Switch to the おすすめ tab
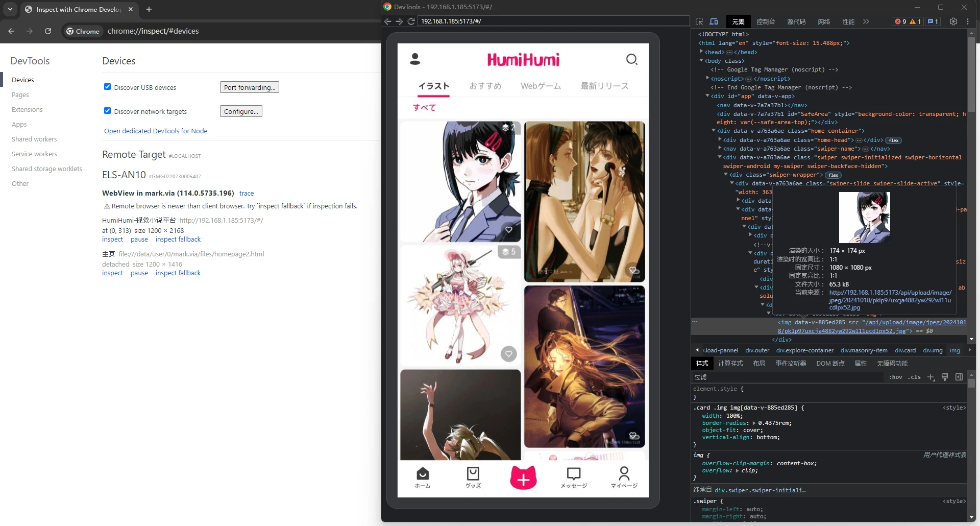 coord(485,86)
